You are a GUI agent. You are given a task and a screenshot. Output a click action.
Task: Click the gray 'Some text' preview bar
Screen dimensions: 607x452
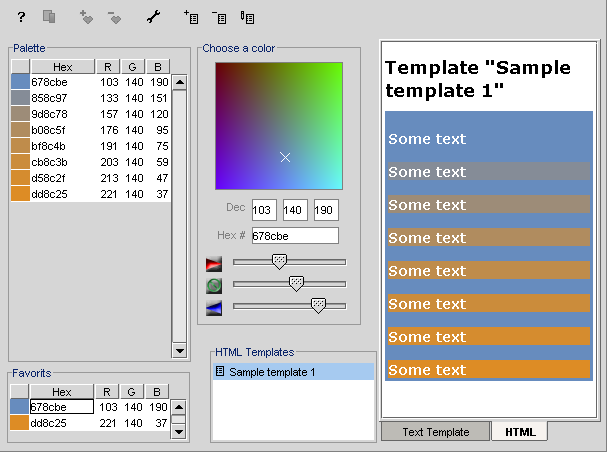(x=489, y=171)
